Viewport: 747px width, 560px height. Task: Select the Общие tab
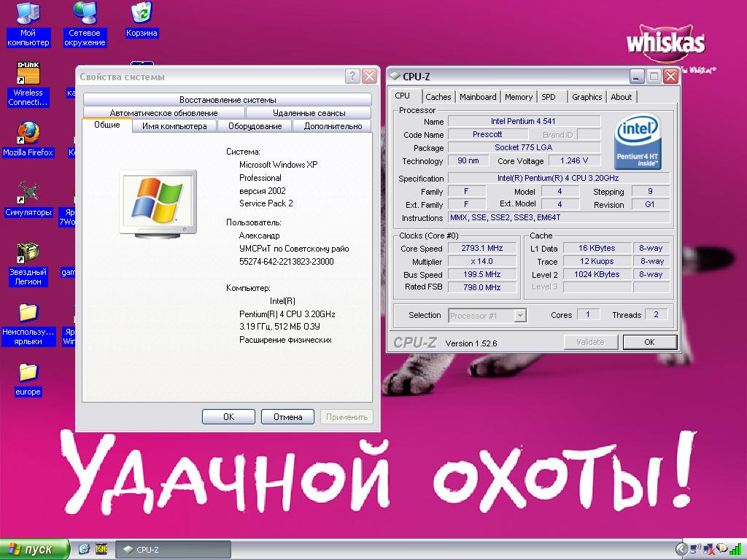(107, 125)
